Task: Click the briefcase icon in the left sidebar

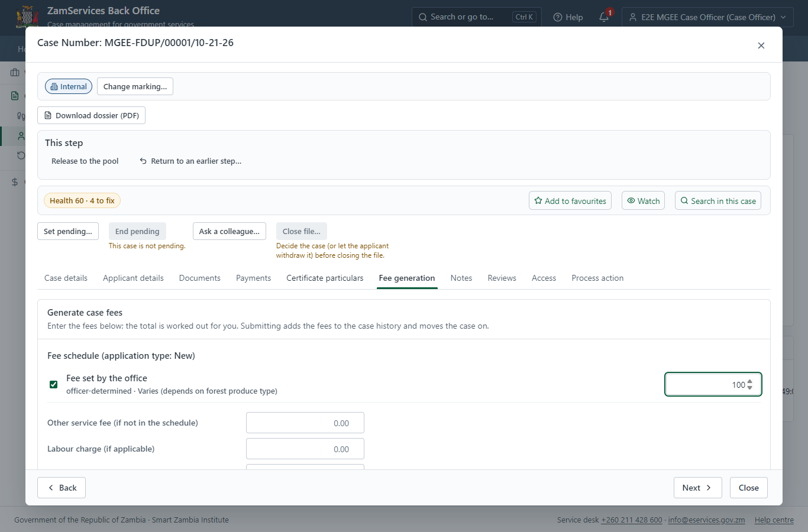Action: 15,73
